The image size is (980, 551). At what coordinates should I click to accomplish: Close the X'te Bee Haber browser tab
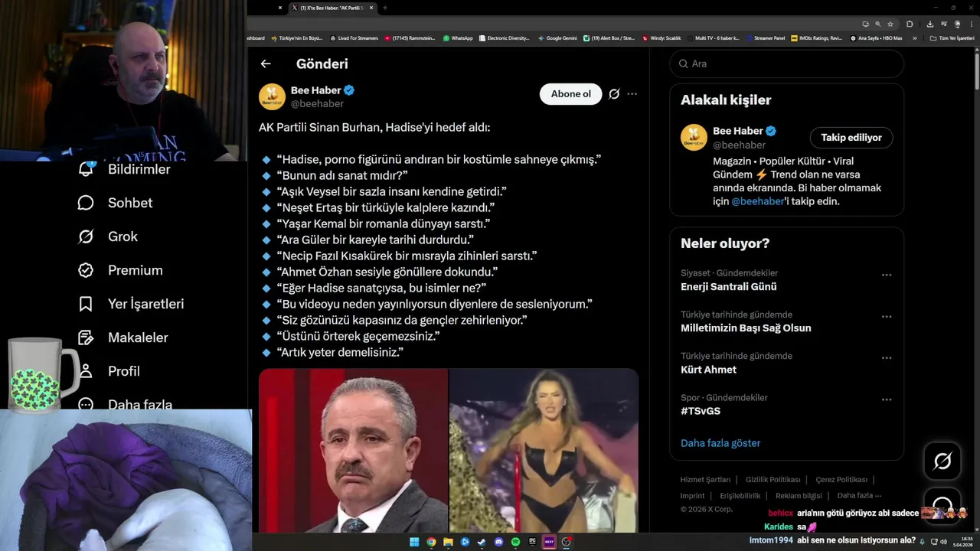tap(372, 8)
